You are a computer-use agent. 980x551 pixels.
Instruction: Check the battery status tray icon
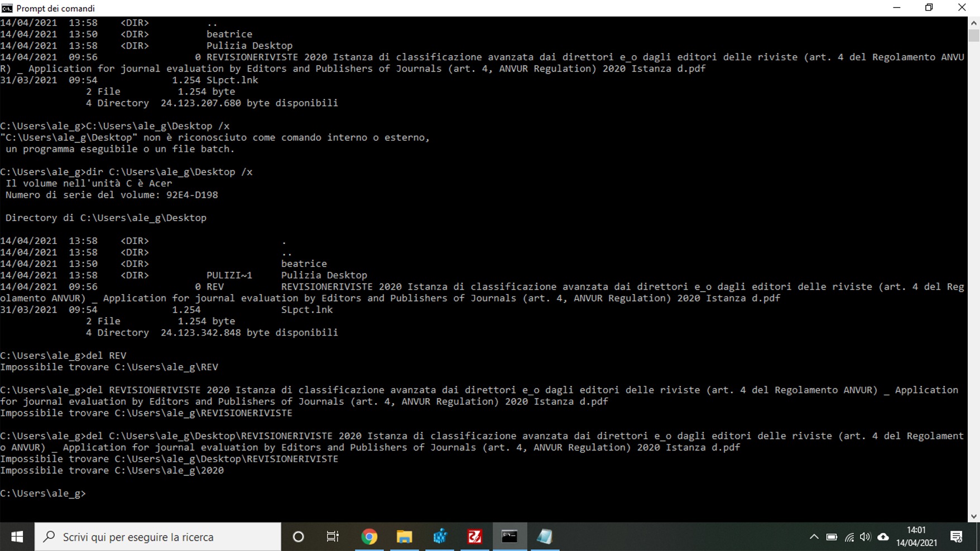[832, 536]
